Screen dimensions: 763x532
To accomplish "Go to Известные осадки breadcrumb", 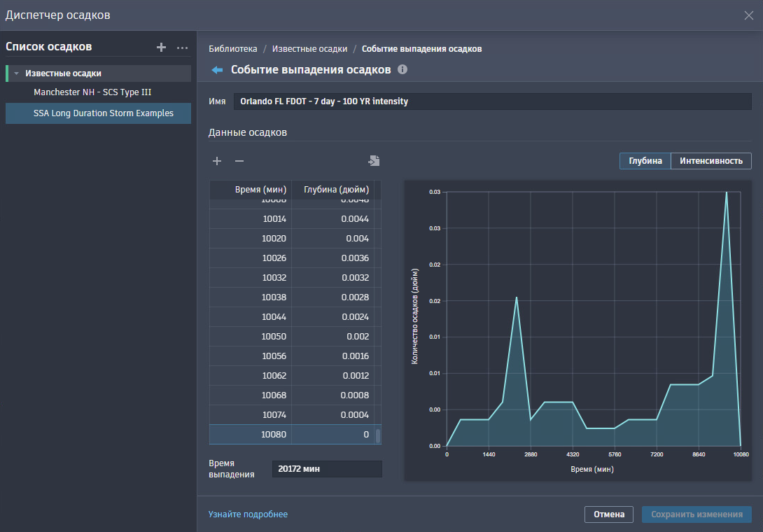I will coord(309,49).
